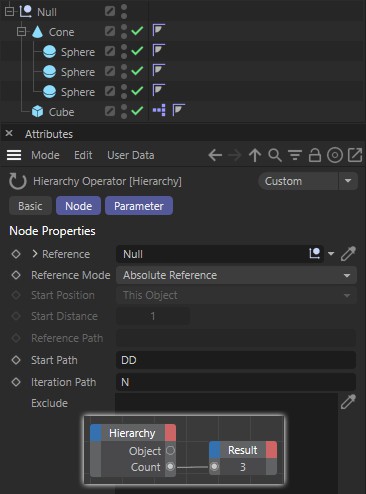The height and width of the screenshot is (494, 366).
Task: Close the Attributes panel
Action: point(9,133)
